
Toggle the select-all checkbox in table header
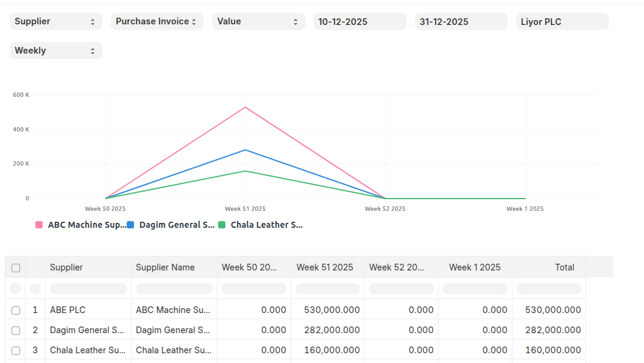point(16,267)
